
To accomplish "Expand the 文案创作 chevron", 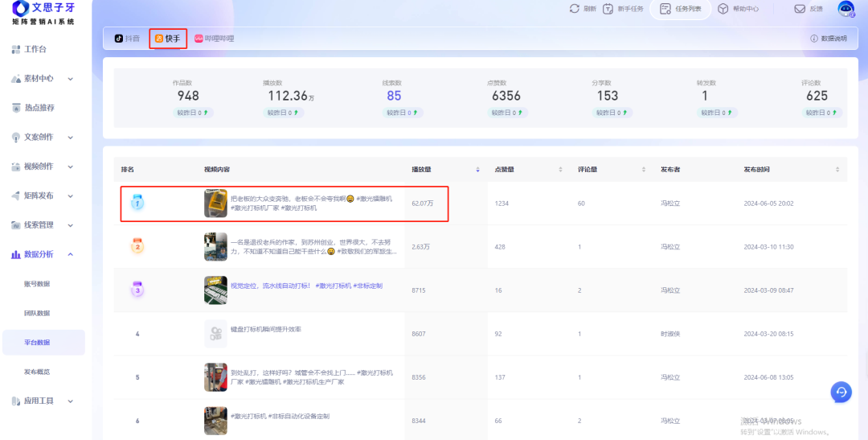I will pos(70,138).
